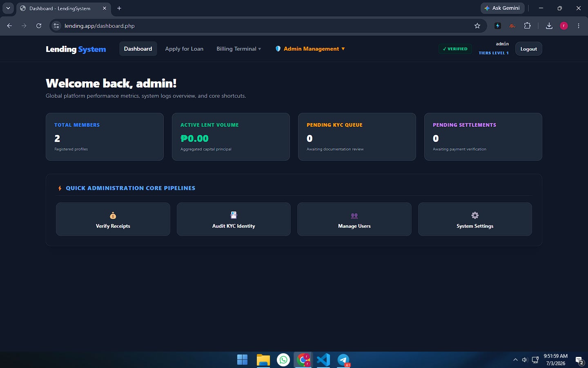Expand the Admin Management dropdown
Screen dimensions: 588x368
310,49
